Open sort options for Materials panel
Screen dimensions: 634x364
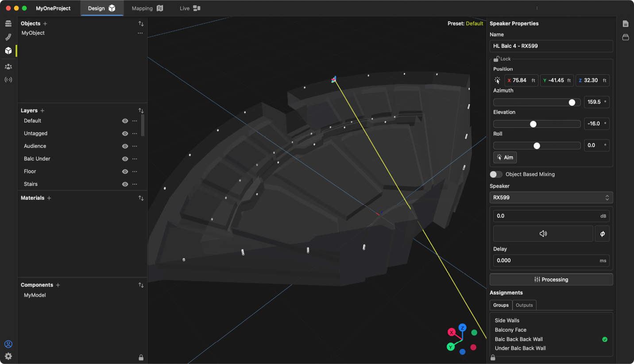tap(141, 198)
